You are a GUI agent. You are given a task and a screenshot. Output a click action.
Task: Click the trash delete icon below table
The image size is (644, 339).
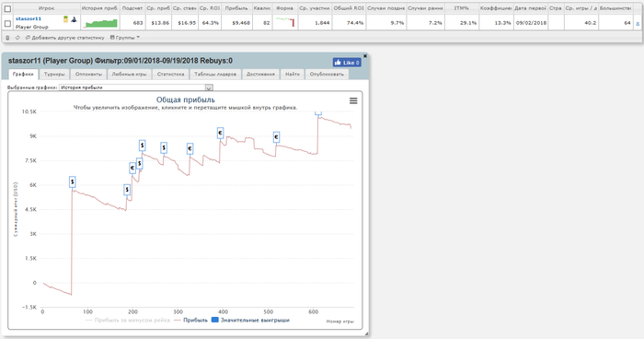pos(7,38)
